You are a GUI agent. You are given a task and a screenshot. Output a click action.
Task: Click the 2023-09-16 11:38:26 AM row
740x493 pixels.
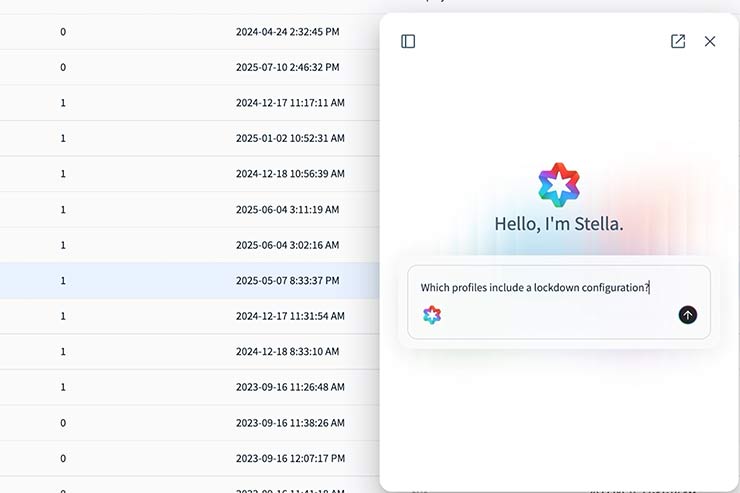(290, 423)
